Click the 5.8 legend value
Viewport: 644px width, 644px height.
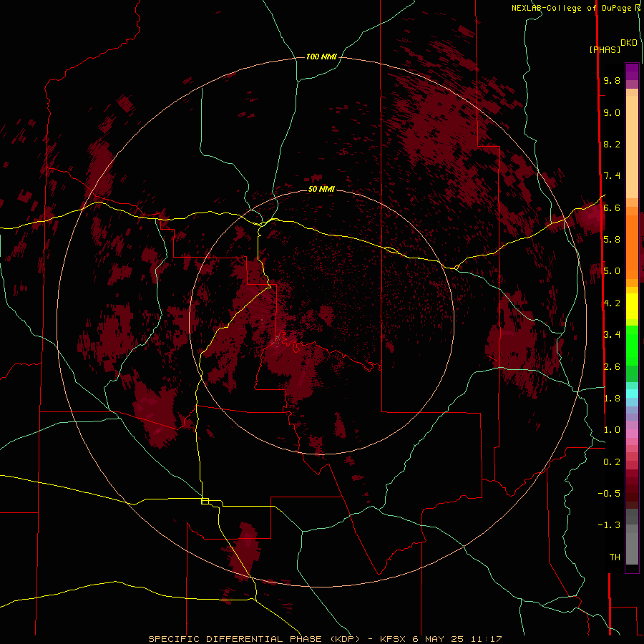pos(612,240)
